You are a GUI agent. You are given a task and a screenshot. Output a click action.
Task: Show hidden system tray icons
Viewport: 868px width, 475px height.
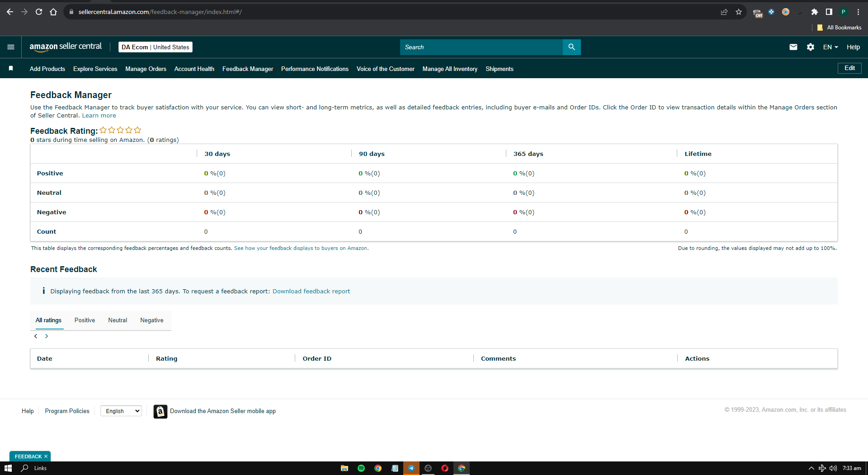[x=811, y=468]
